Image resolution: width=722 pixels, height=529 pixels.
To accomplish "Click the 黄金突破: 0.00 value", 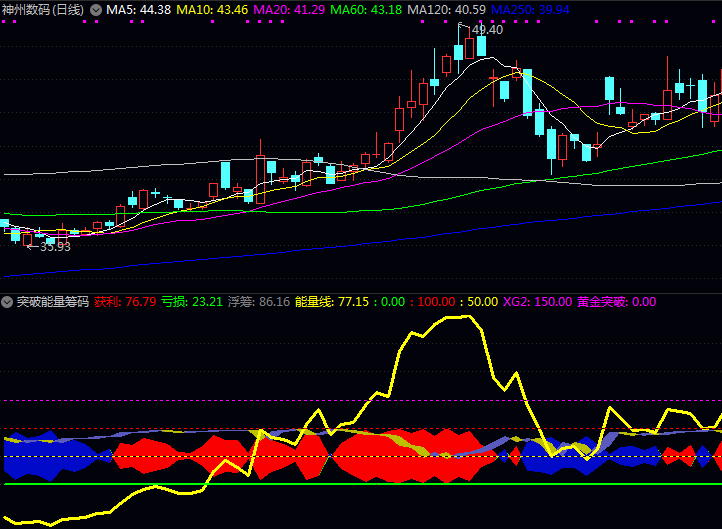I will 617,302.
